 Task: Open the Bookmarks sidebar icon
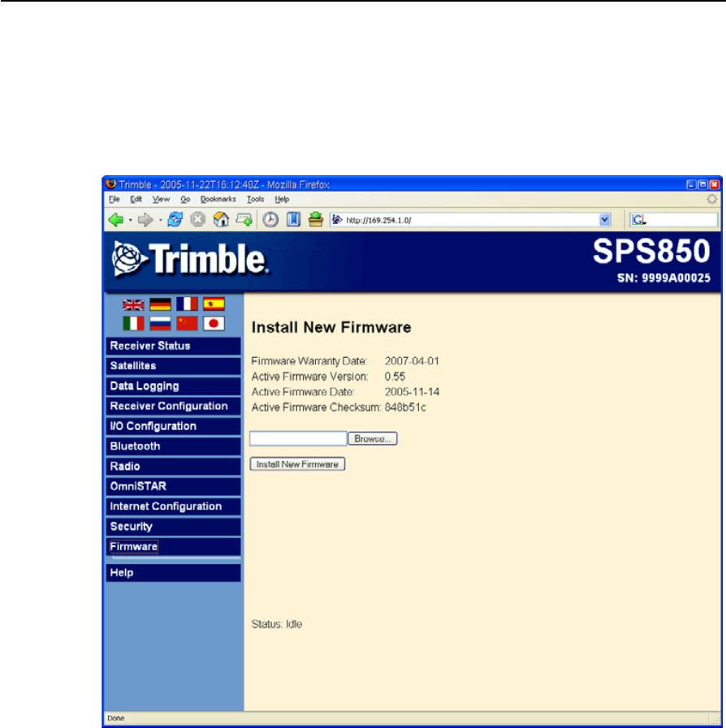[293, 219]
